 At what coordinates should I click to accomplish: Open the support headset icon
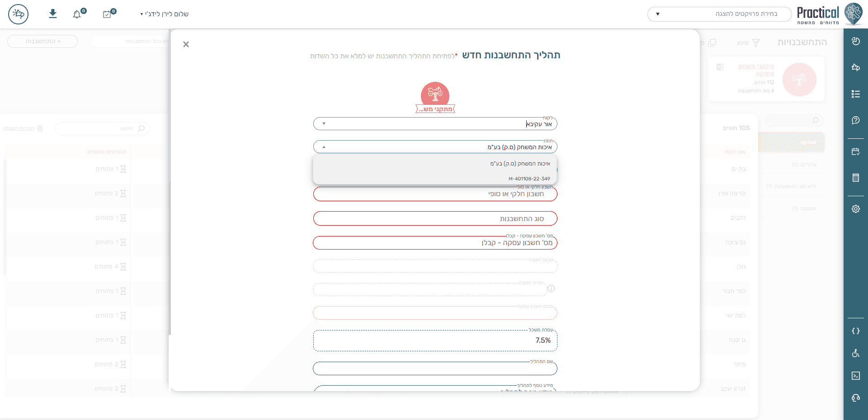pos(855,398)
